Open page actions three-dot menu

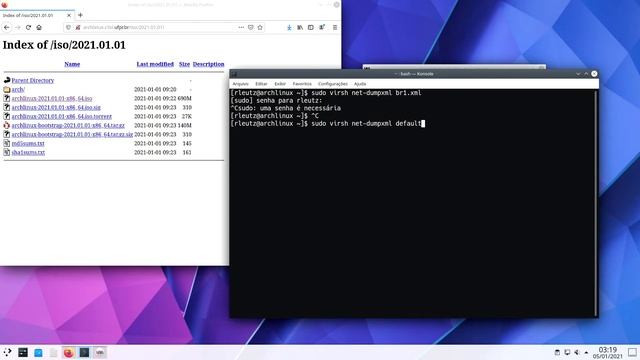tap(241, 27)
